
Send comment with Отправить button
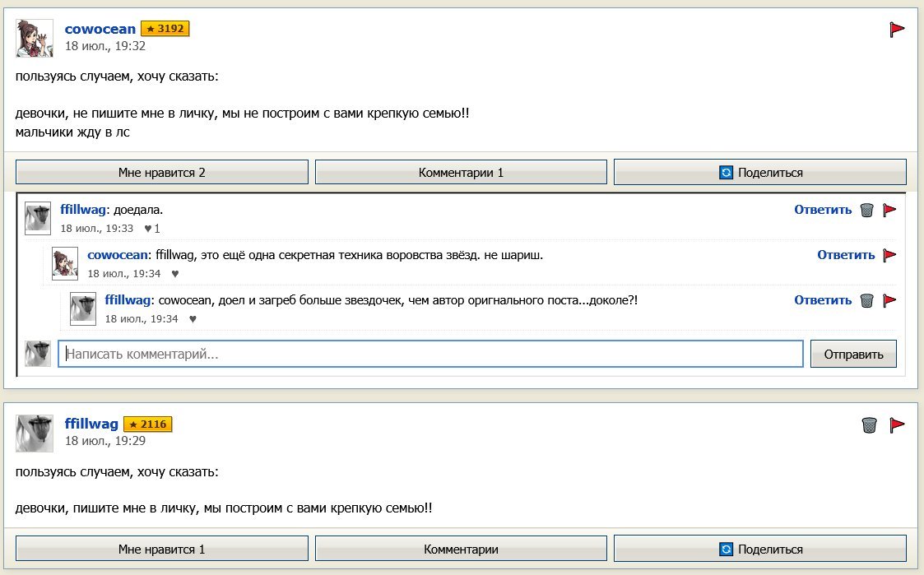[853, 354]
